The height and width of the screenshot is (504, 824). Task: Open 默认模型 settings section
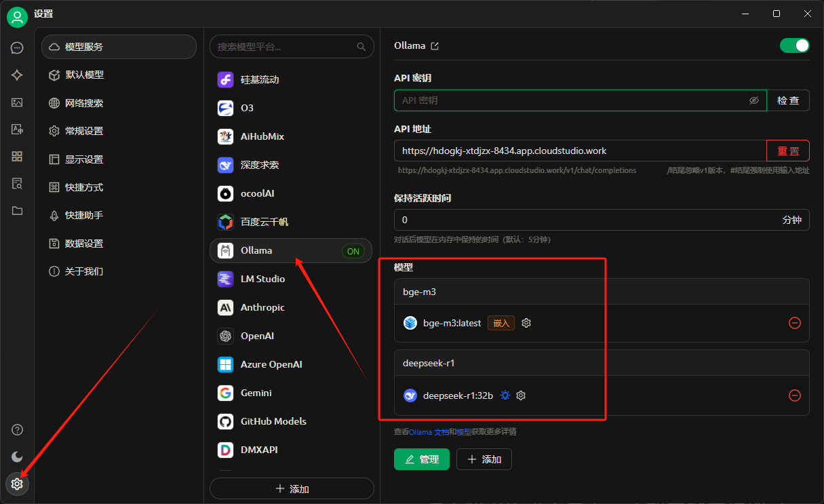click(119, 75)
